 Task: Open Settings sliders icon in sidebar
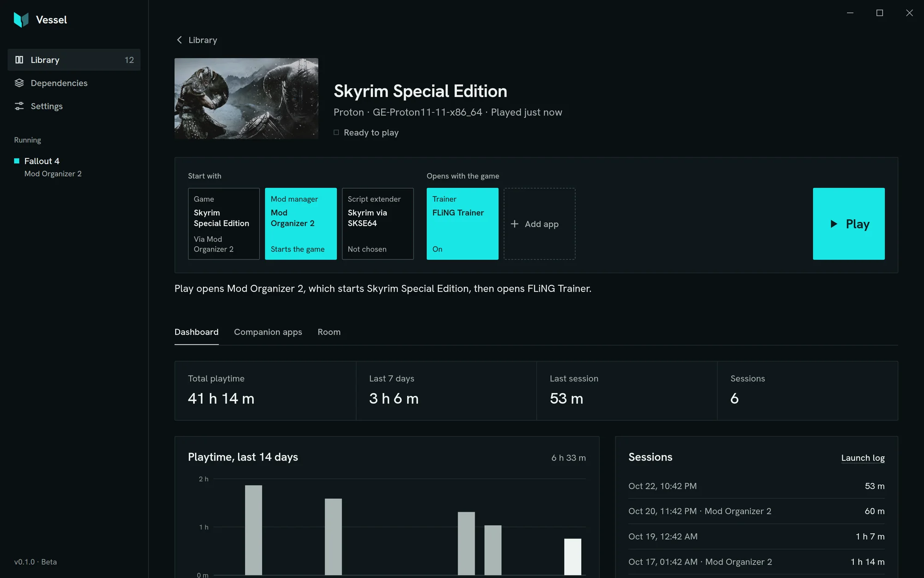click(x=19, y=106)
